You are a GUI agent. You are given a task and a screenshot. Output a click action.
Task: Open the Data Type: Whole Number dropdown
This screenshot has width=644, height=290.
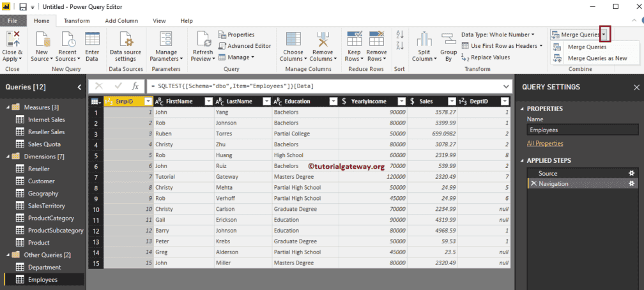498,35
